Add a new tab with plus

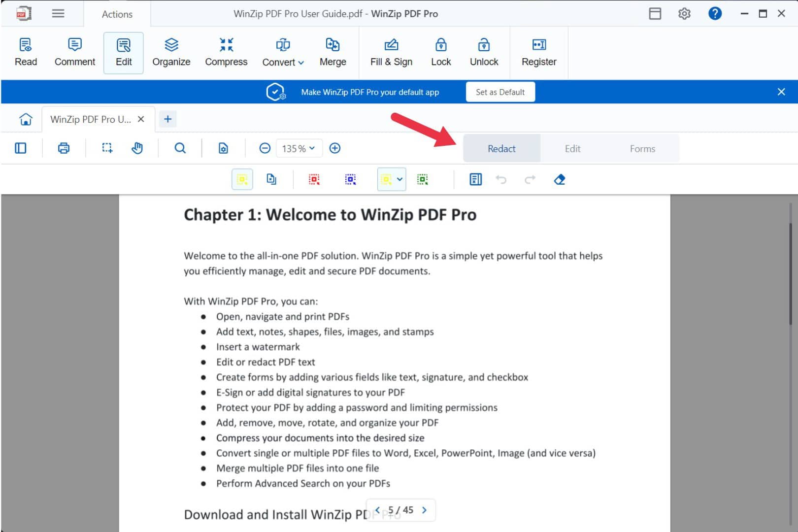[167, 119]
